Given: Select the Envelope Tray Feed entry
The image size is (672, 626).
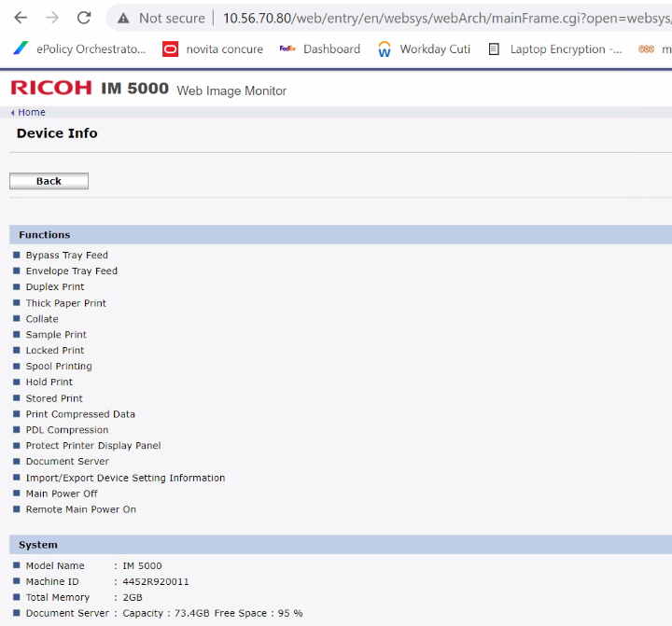Looking at the screenshot, I should (72, 271).
